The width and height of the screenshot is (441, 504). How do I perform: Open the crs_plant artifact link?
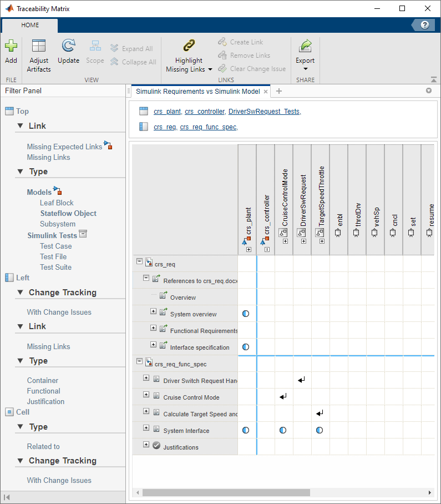[x=168, y=111]
